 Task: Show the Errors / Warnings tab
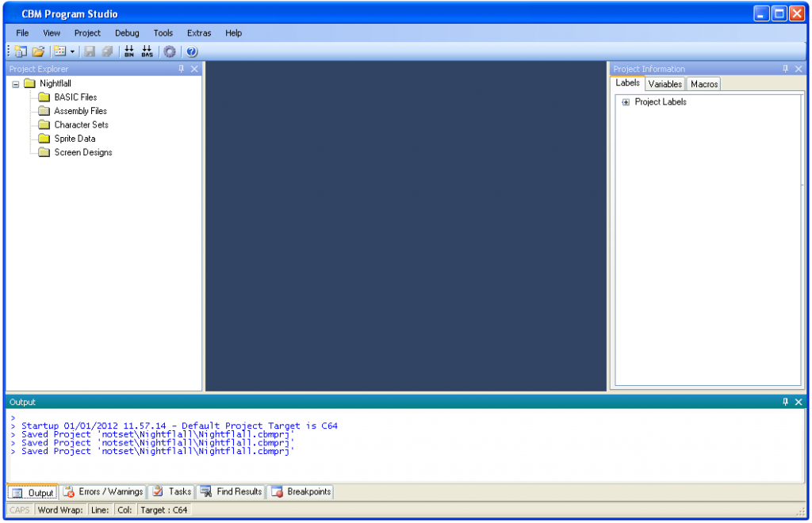(103, 492)
